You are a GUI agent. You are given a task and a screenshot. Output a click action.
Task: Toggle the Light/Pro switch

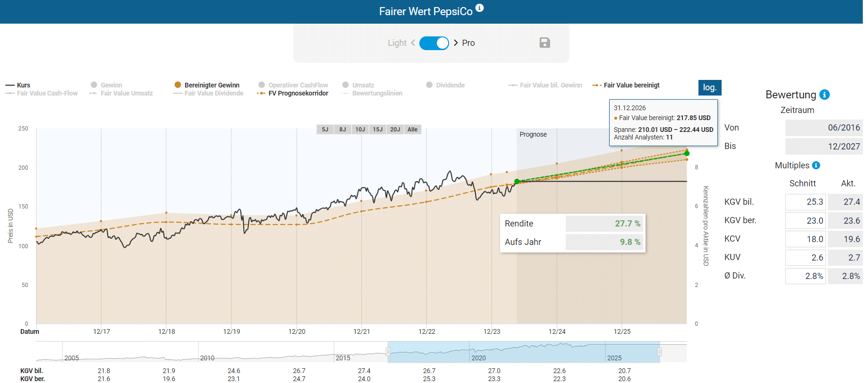click(x=434, y=43)
